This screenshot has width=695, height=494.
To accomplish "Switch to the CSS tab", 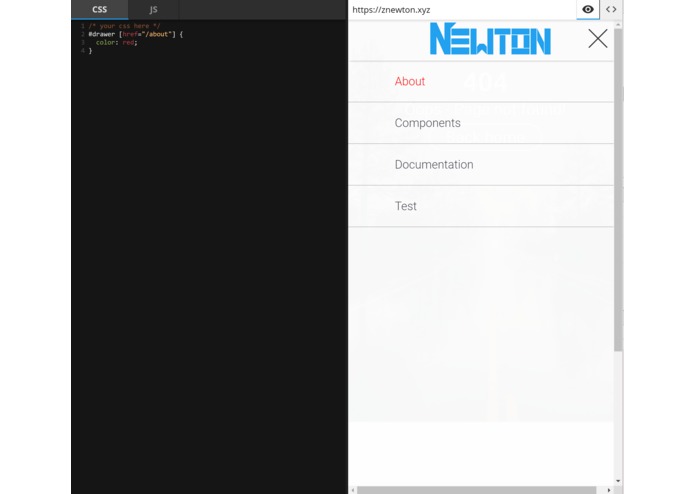I will [x=100, y=9].
